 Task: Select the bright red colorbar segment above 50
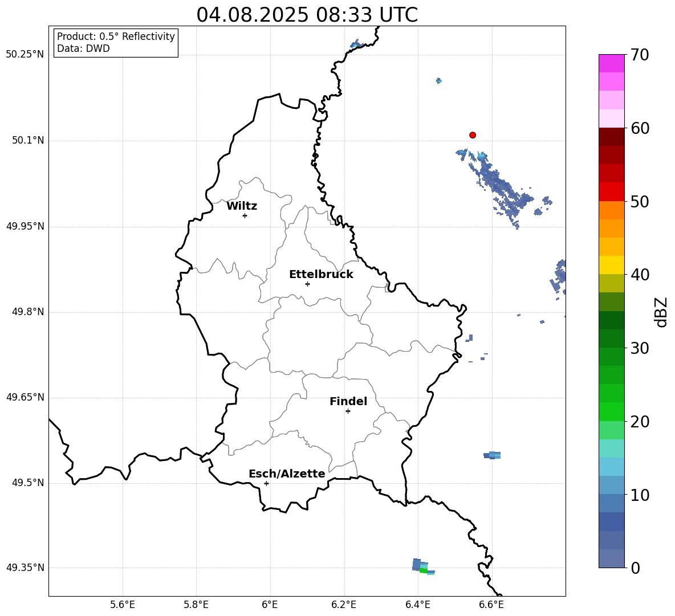click(612, 191)
